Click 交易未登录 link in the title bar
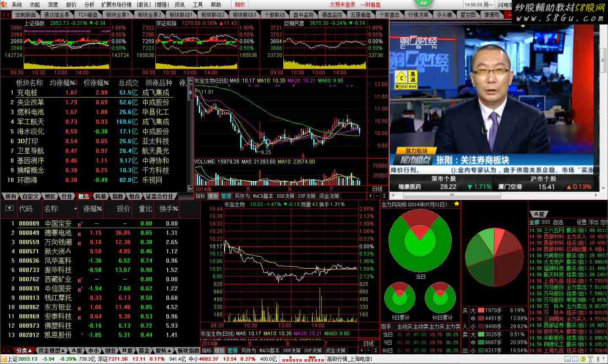The image size is (608, 364). (x=342, y=5)
